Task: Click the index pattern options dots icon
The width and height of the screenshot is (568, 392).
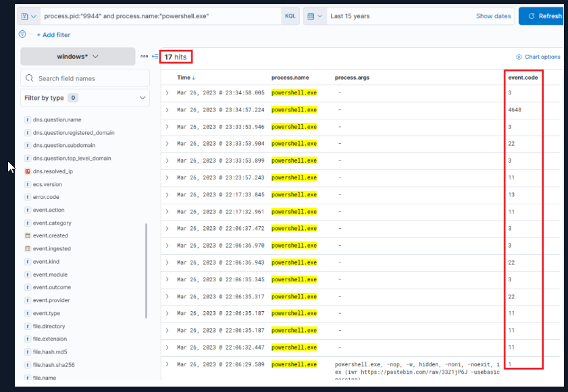Action: pos(144,57)
